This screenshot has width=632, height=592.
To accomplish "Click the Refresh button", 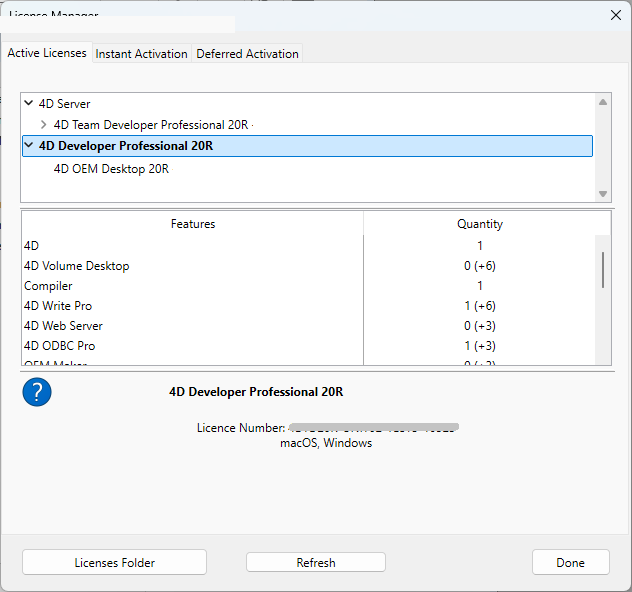I will pyautogui.click(x=316, y=562).
